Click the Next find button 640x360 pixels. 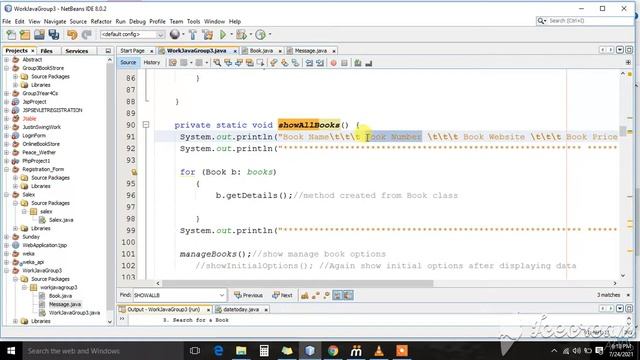click(282, 295)
